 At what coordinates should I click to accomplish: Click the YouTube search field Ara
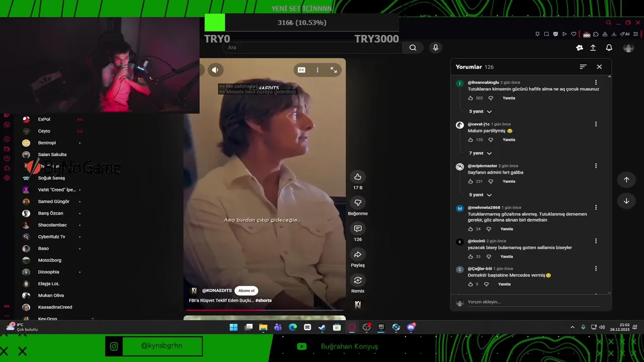[312, 47]
